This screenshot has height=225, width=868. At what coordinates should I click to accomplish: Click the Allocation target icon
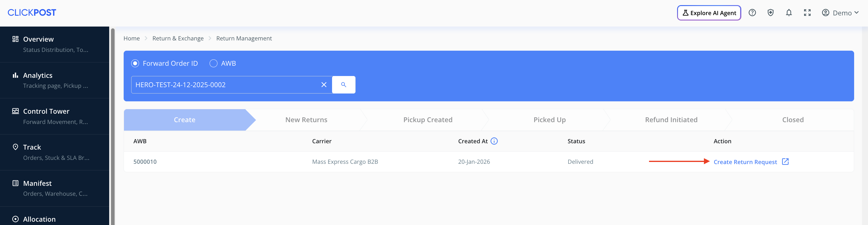click(x=15, y=219)
